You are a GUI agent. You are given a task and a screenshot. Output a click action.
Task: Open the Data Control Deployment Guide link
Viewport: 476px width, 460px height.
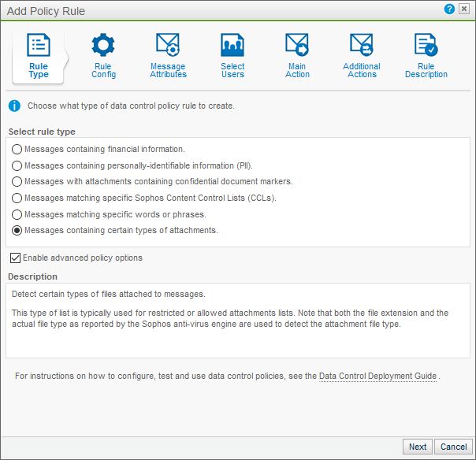(378, 376)
